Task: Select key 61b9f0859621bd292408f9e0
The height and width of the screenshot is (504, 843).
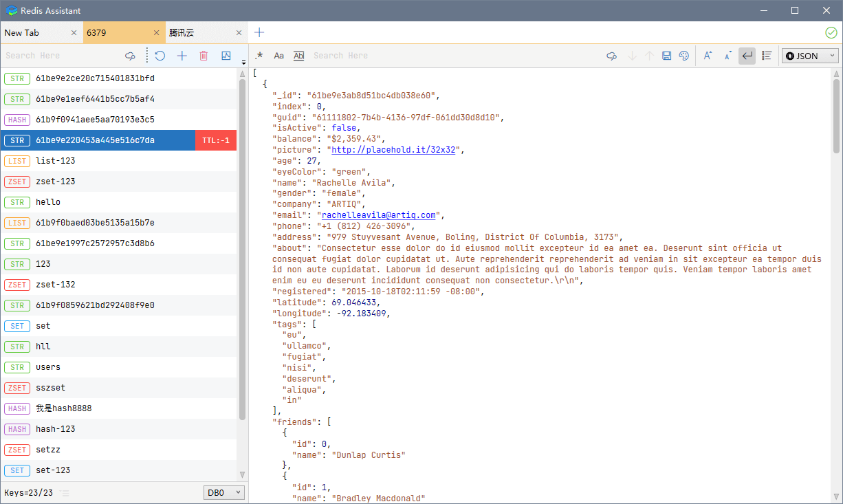Action: (118, 305)
